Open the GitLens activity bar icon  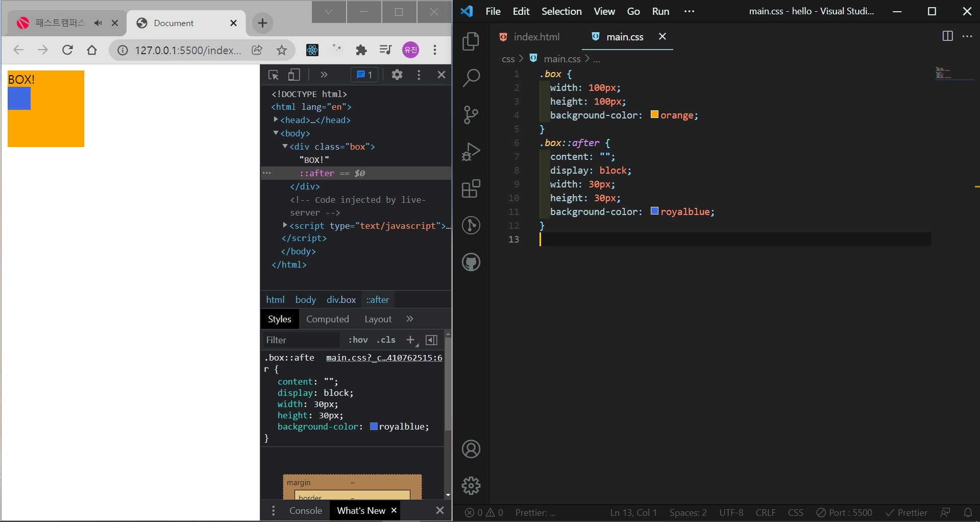pyautogui.click(x=471, y=225)
